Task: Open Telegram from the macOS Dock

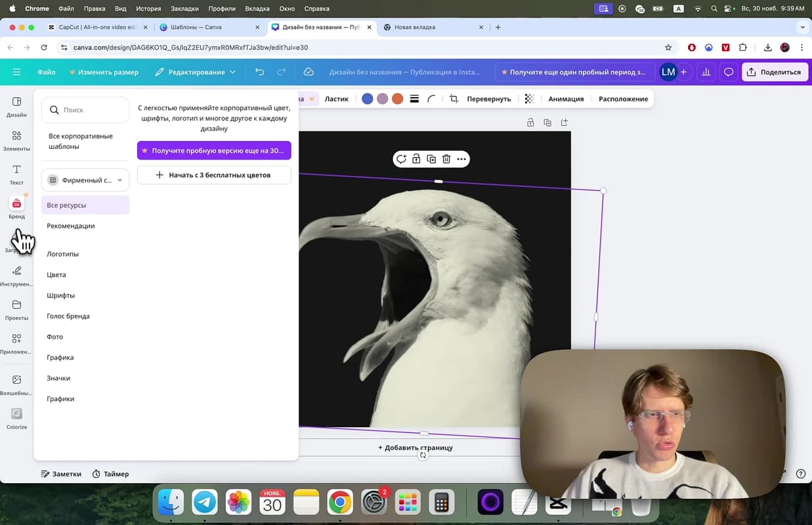Action: 205,503
